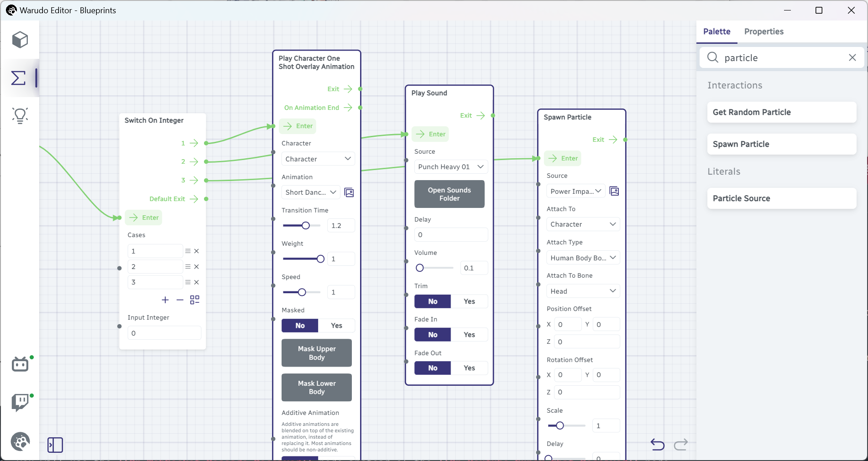Open animation preview gallery icon beside Short Dance
This screenshot has height=461, width=868.
349,192
